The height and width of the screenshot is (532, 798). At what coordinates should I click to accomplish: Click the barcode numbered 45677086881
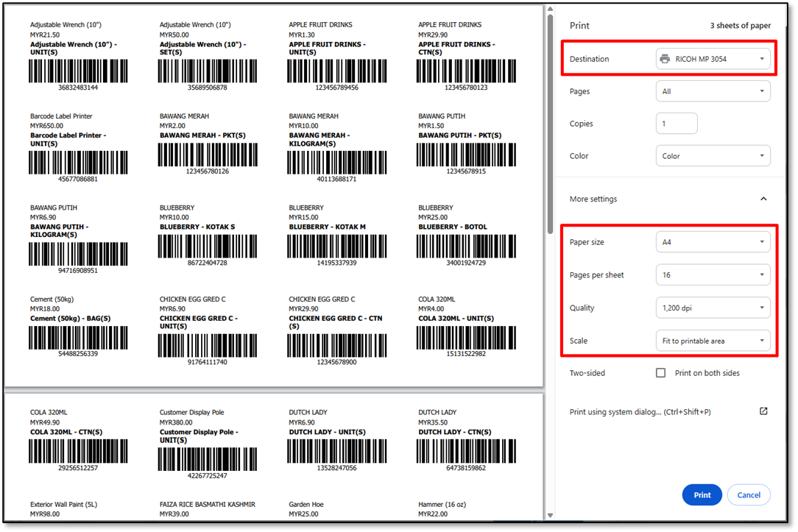click(x=78, y=163)
